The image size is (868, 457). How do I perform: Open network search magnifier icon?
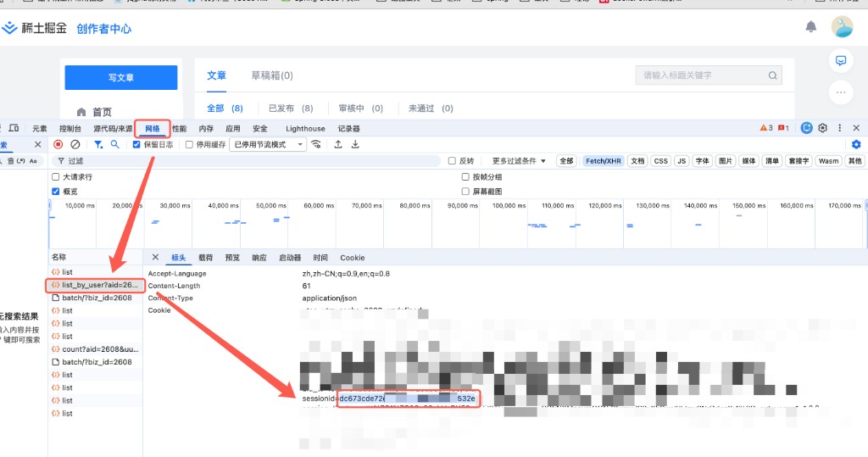(114, 145)
